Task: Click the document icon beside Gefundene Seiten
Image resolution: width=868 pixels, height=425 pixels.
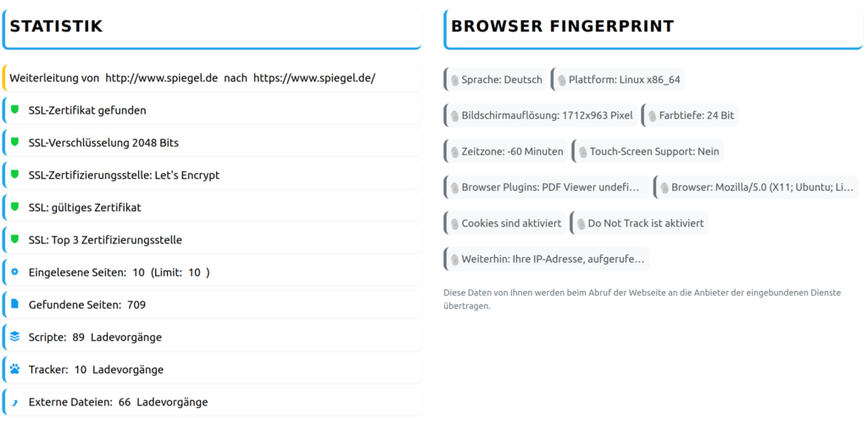Action: pyautogui.click(x=14, y=305)
